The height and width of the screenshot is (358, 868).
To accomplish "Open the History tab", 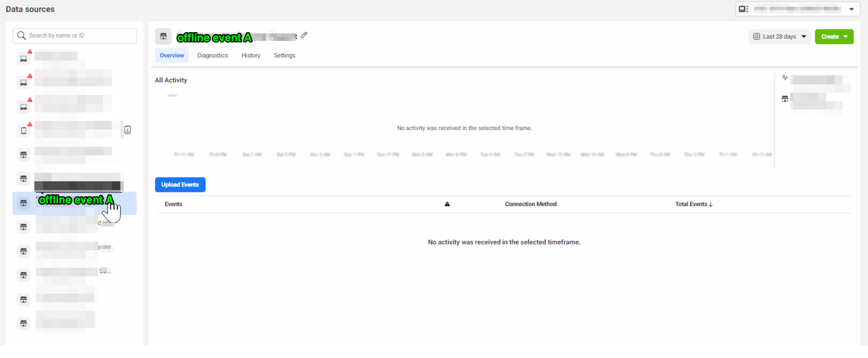I will click(251, 55).
